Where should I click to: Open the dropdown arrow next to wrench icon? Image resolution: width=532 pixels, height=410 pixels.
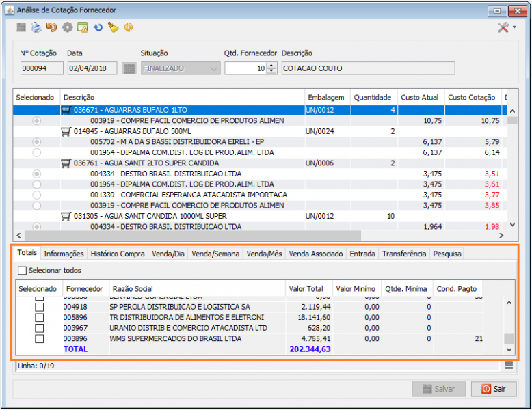(515, 27)
